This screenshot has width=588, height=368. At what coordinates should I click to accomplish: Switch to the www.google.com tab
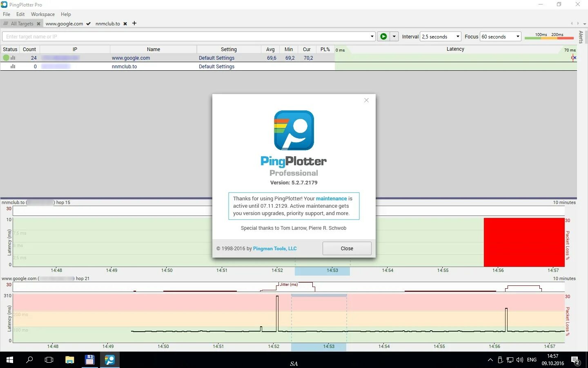(x=64, y=24)
